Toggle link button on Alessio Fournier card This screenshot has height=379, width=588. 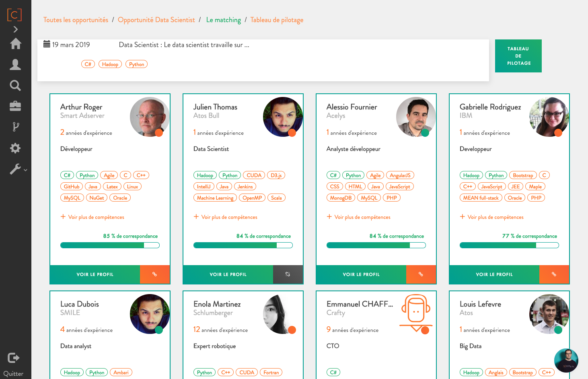point(421,274)
